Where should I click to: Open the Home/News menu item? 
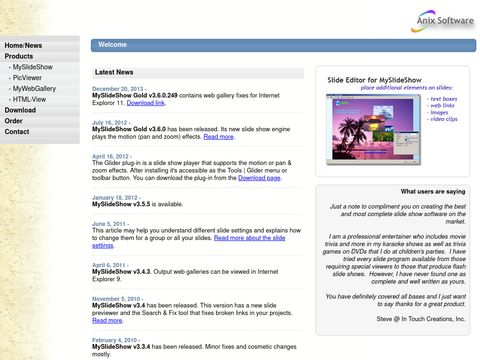(x=23, y=45)
